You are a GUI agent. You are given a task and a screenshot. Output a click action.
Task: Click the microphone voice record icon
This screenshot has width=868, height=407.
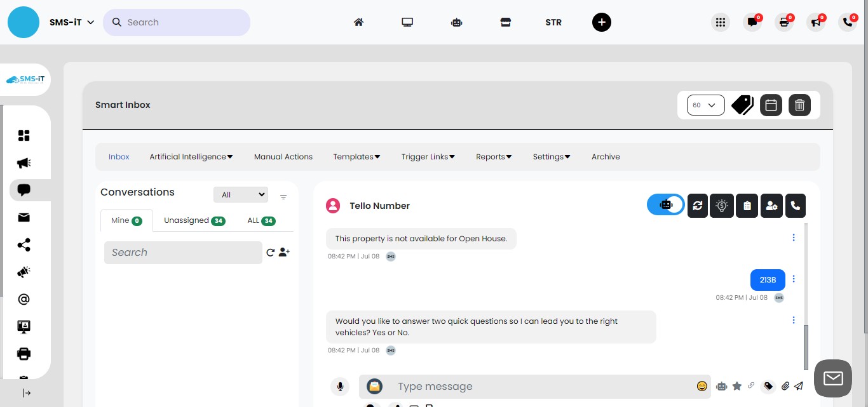(x=340, y=386)
